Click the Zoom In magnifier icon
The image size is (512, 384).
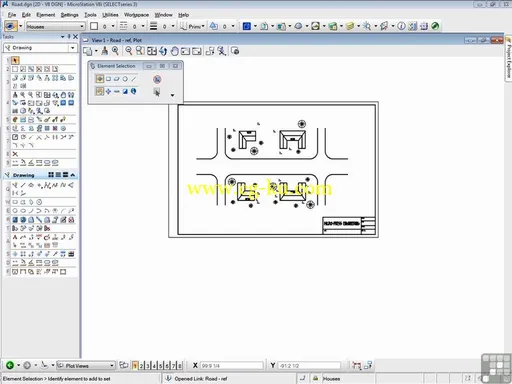coord(115,51)
